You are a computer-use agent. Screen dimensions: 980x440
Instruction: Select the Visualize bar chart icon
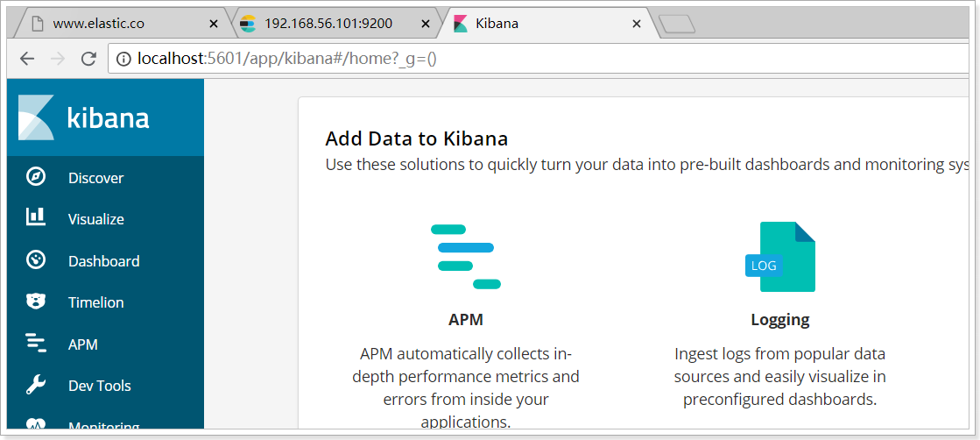pos(36,217)
